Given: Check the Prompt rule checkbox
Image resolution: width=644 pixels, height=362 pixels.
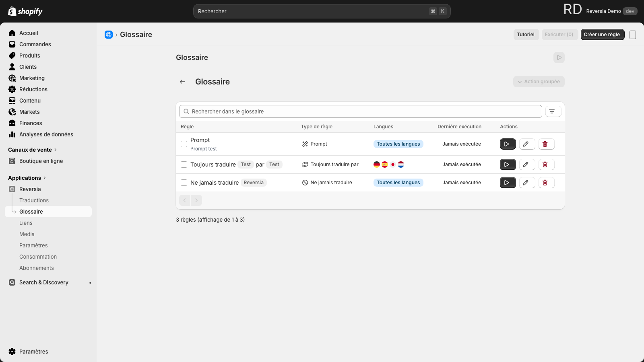Looking at the screenshot, I should (184, 144).
